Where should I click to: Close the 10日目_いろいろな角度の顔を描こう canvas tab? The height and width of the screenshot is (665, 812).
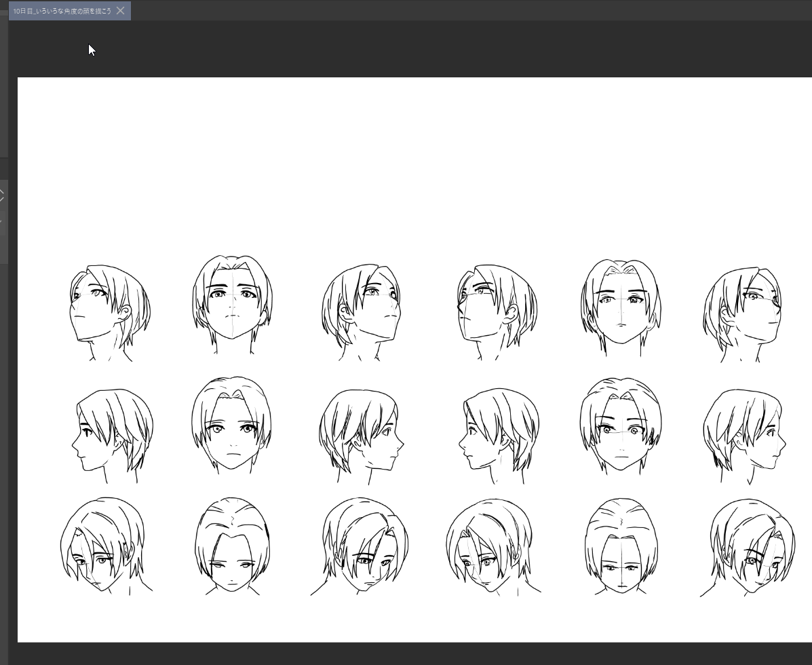click(120, 11)
